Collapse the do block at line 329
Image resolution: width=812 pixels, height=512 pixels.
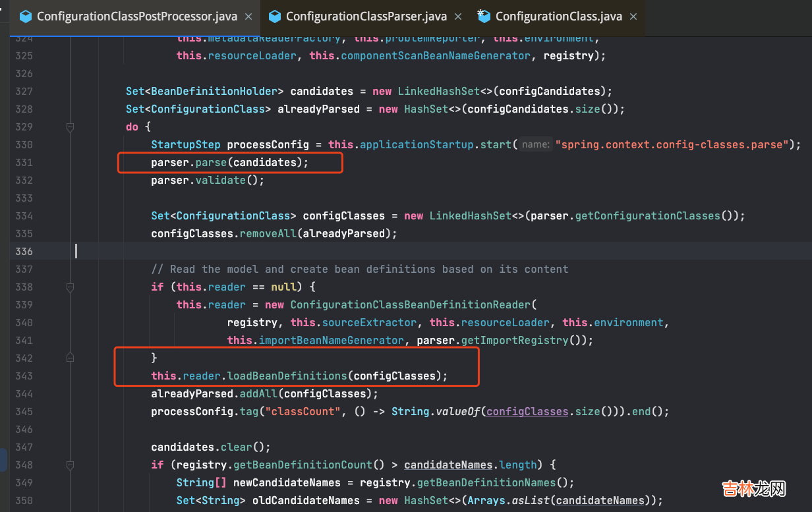[70, 127]
